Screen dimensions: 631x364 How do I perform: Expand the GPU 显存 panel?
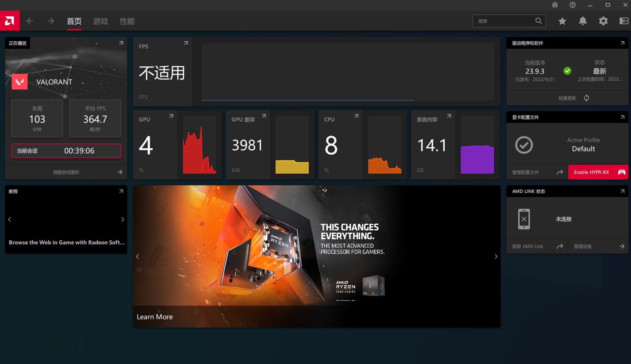pyautogui.click(x=264, y=116)
